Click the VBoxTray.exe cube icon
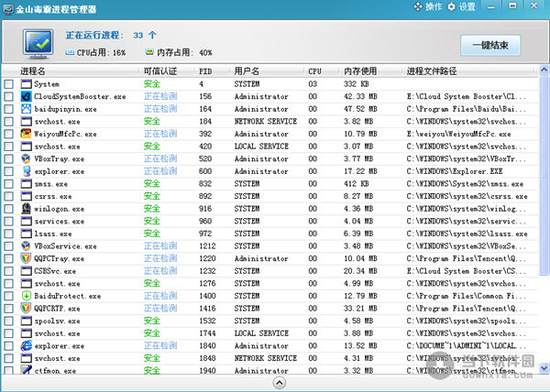 [x=26, y=158]
